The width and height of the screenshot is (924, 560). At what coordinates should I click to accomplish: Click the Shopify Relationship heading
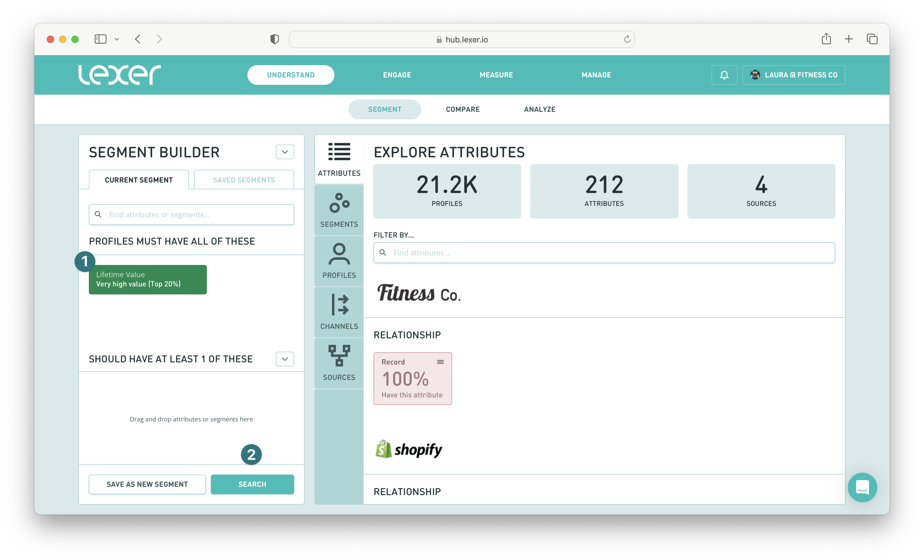tap(407, 491)
